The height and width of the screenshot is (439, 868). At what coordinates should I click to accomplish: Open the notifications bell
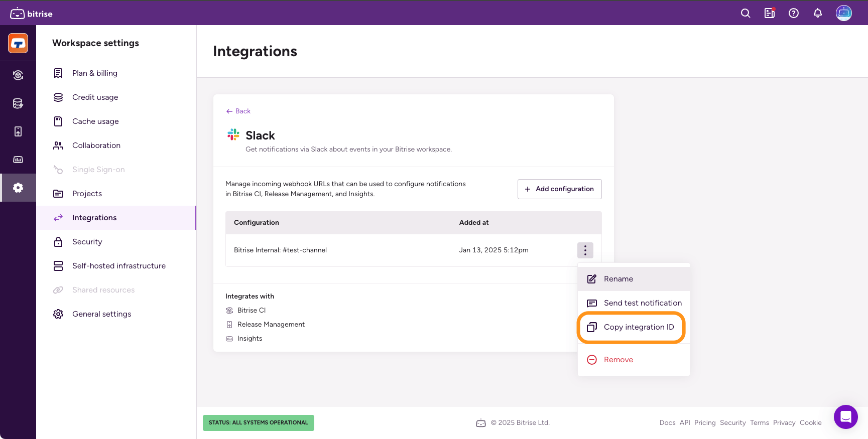click(x=818, y=14)
